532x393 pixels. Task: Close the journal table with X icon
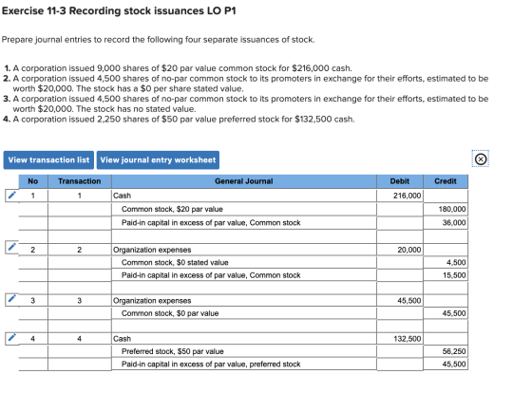pos(481,159)
